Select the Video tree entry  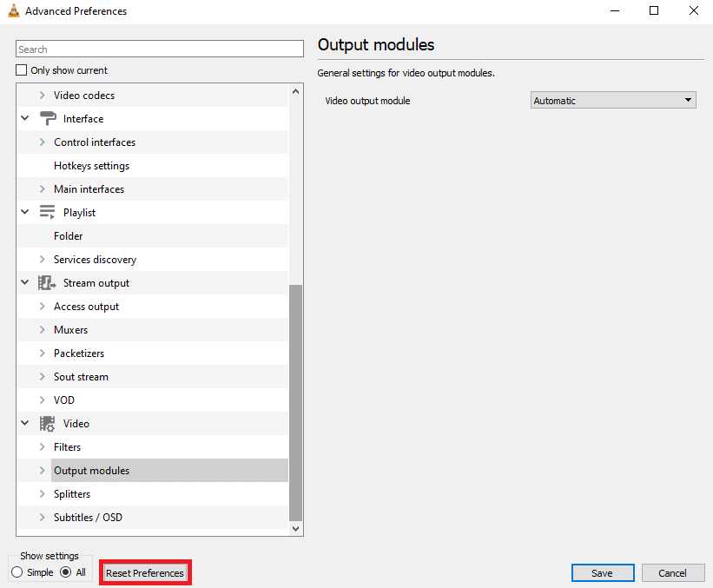coord(76,424)
